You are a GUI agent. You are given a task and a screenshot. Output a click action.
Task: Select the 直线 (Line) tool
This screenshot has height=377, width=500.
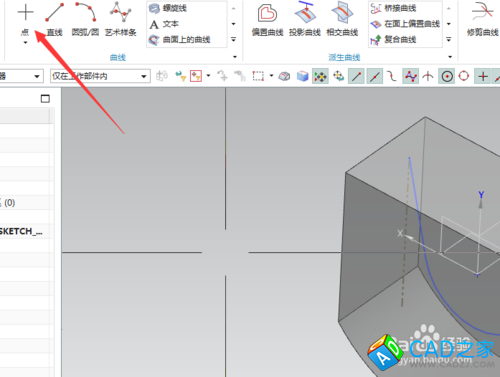[x=55, y=19]
